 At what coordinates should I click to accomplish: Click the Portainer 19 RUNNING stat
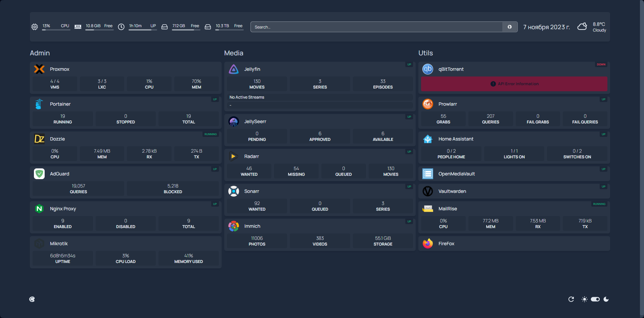(x=63, y=119)
